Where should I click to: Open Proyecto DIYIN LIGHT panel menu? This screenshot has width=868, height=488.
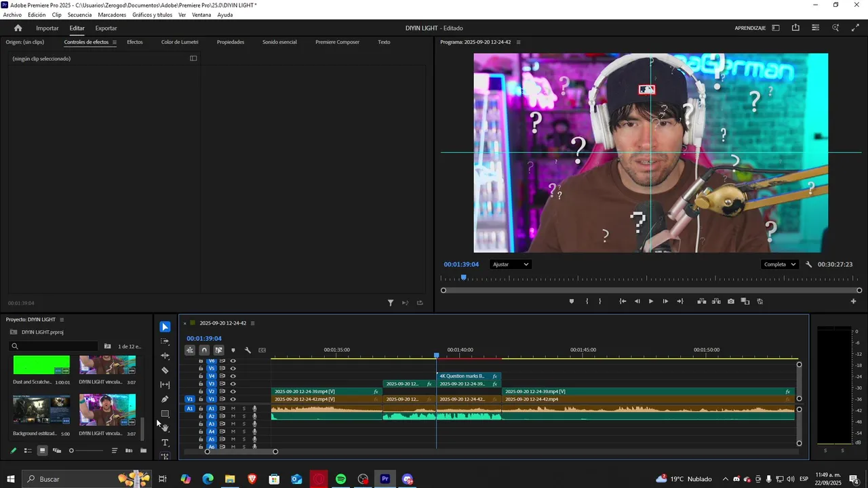pos(62,319)
